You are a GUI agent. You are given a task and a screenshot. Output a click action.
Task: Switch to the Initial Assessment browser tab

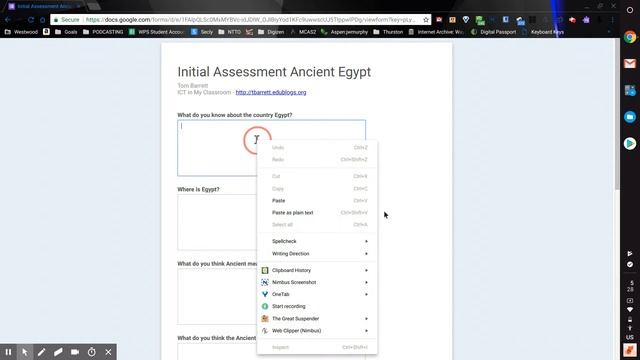44,6
